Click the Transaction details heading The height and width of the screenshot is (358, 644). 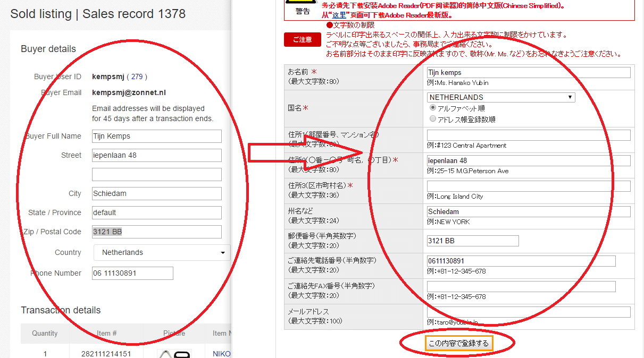coord(61,310)
